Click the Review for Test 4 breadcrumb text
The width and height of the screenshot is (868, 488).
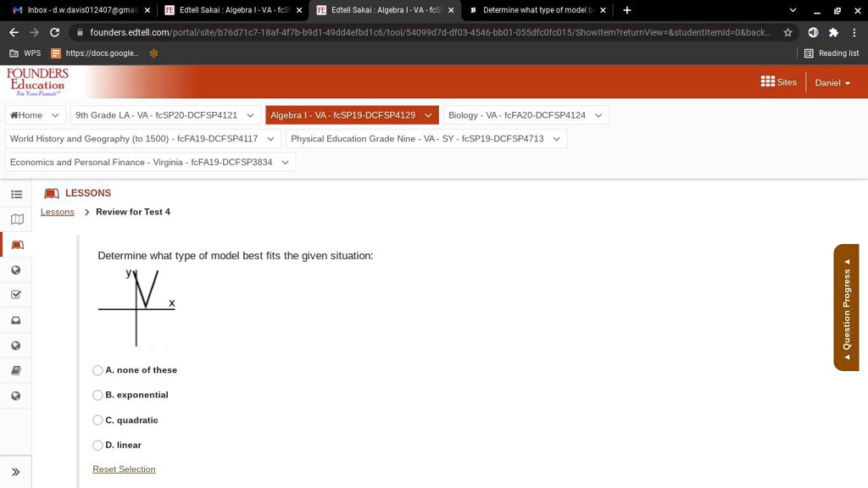pos(133,212)
